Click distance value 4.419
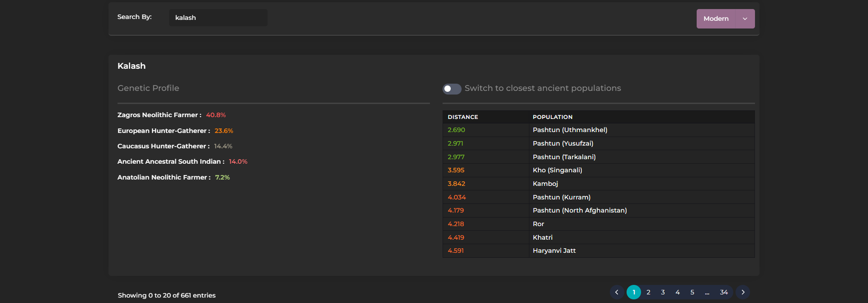 click(x=456, y=237)
